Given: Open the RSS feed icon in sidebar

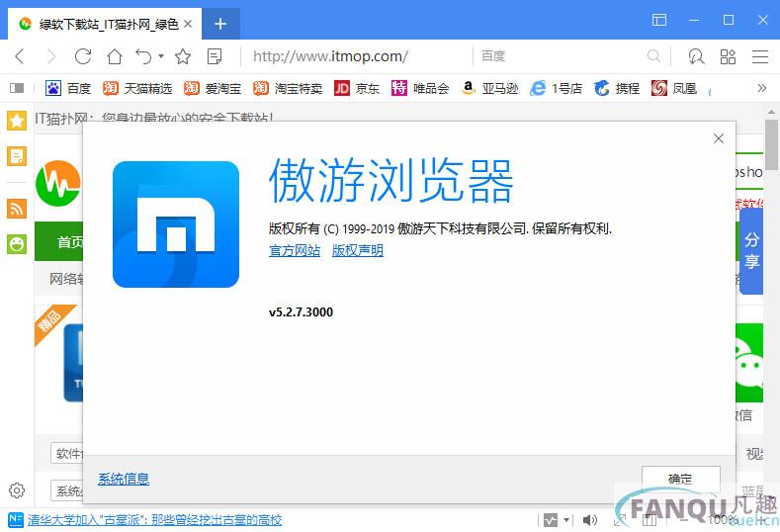Looking at the screenshot, I should click(x=17, y=209).
